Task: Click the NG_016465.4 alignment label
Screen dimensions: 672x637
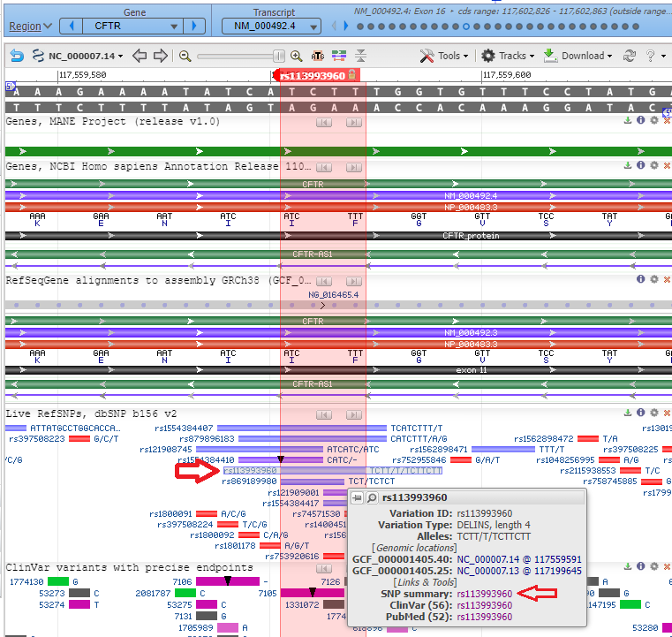Action: point(333,295)
